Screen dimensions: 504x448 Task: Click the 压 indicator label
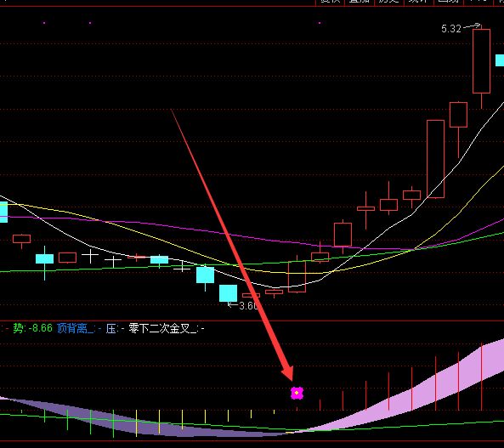click(111, 329)
